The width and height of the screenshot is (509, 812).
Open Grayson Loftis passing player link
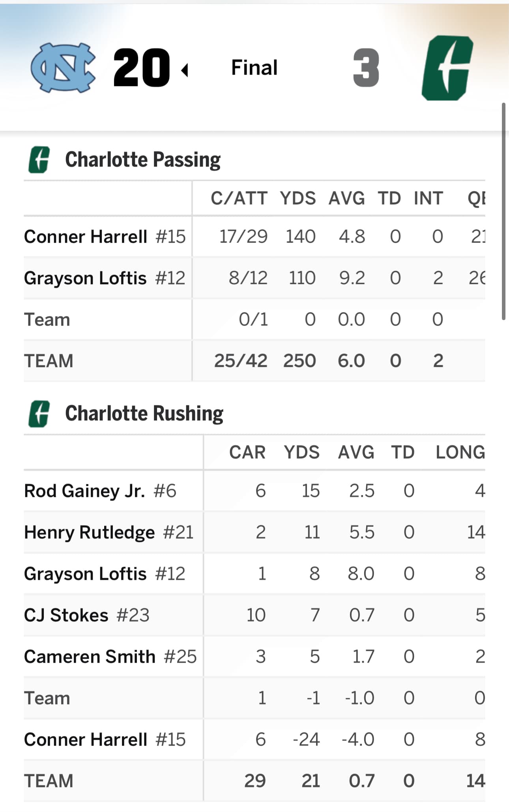click(x=85, y=278)
